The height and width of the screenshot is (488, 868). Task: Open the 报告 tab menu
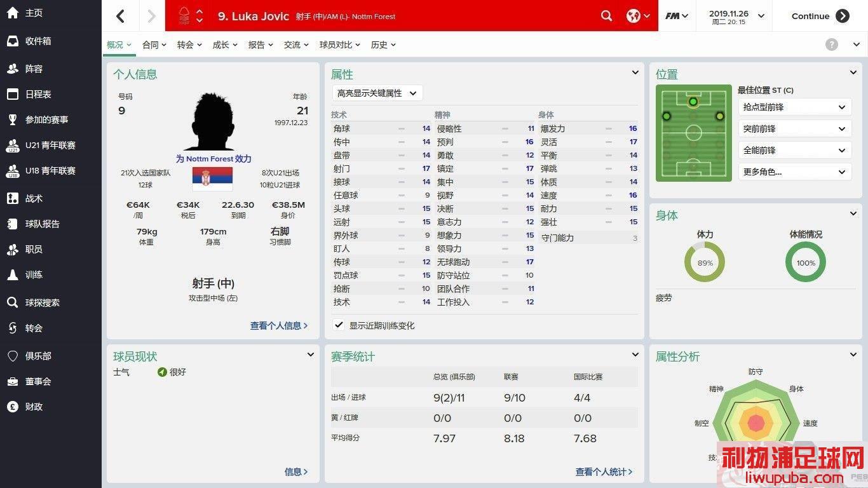tap(261, 44)
